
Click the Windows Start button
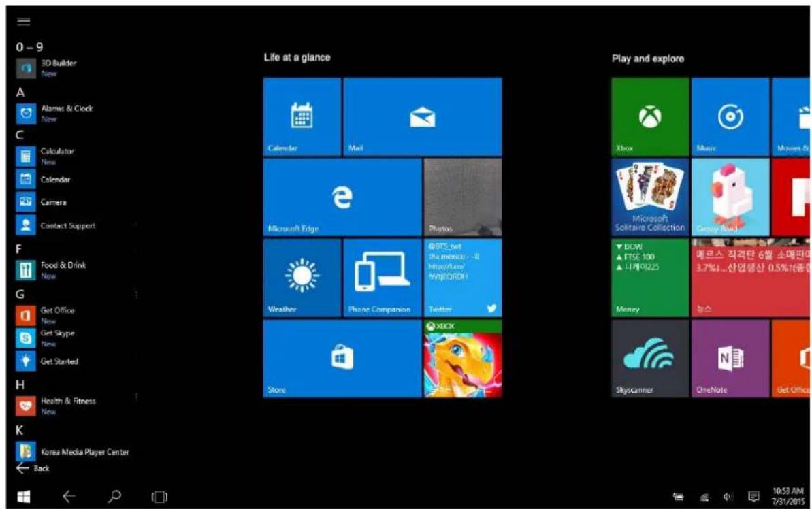[x=24, y=497]
